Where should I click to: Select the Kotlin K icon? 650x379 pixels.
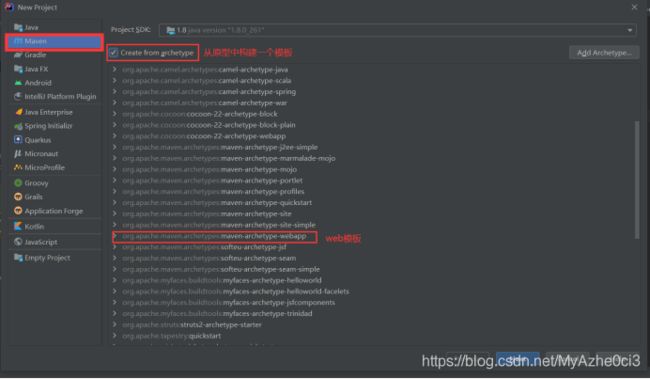[18, 226]
